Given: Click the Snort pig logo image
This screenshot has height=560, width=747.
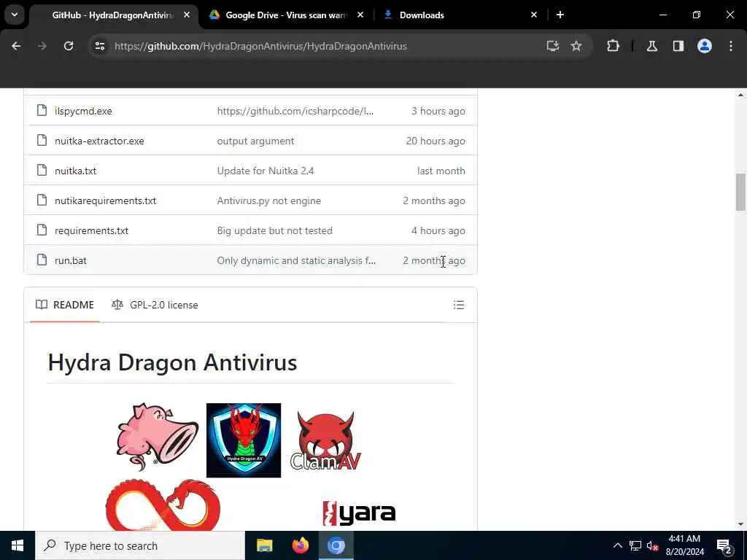Looking at the screenshot, I should [x=158, y=437].
